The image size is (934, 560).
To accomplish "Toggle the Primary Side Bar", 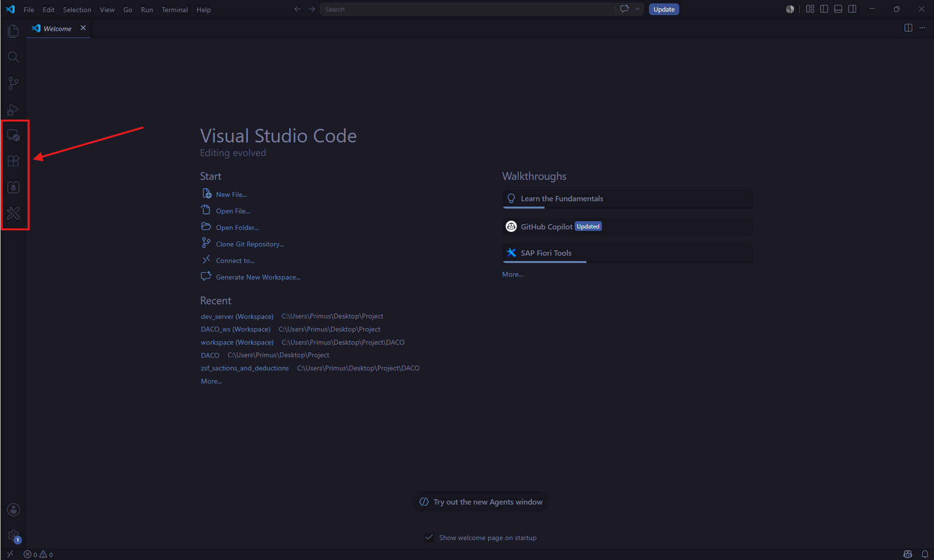I will pos(824,9).
